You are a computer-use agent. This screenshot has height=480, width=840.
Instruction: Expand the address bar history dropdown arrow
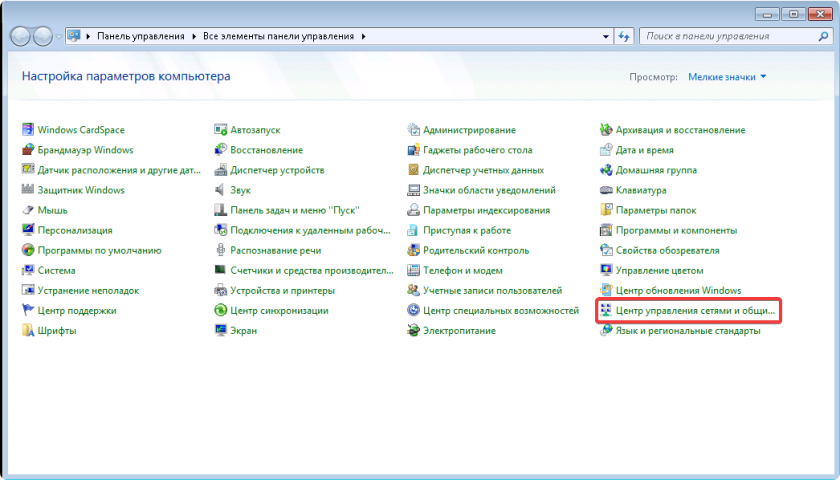[607, 36]
